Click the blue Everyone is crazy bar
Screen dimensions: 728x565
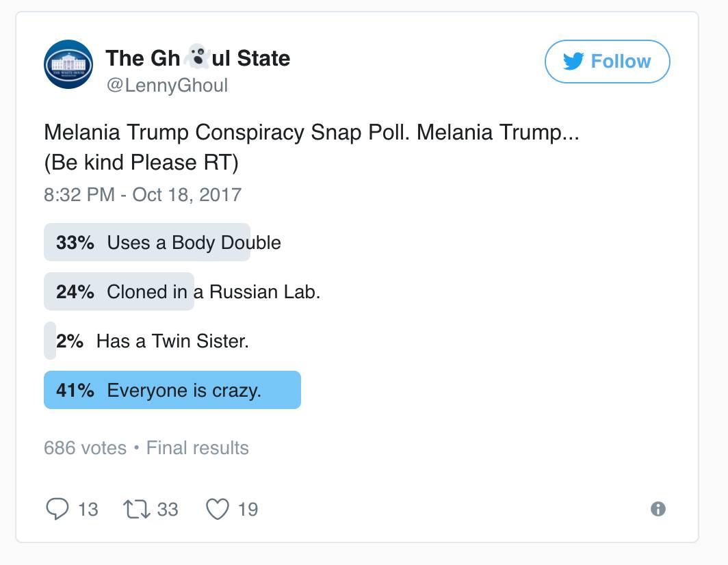coord(172,390)
